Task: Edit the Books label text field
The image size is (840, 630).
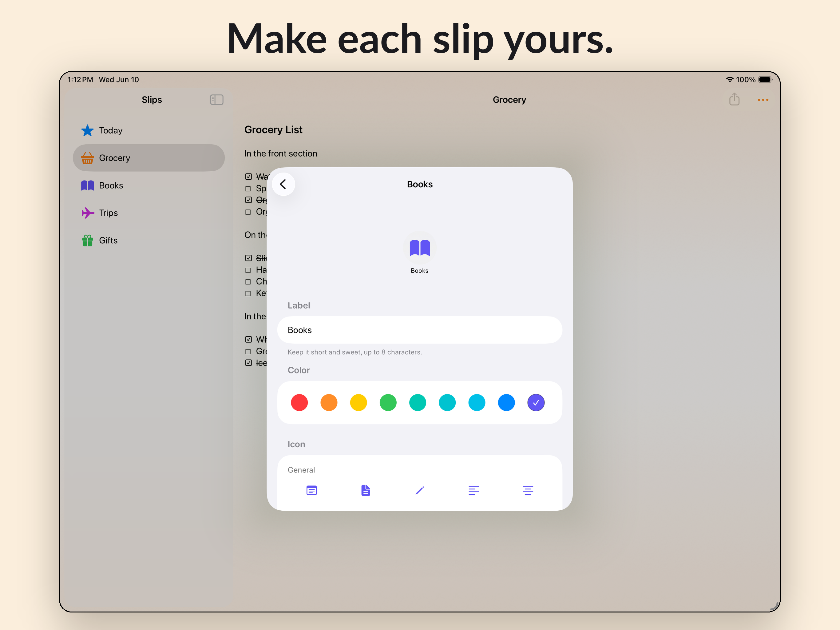Action: tap(420, 330)
